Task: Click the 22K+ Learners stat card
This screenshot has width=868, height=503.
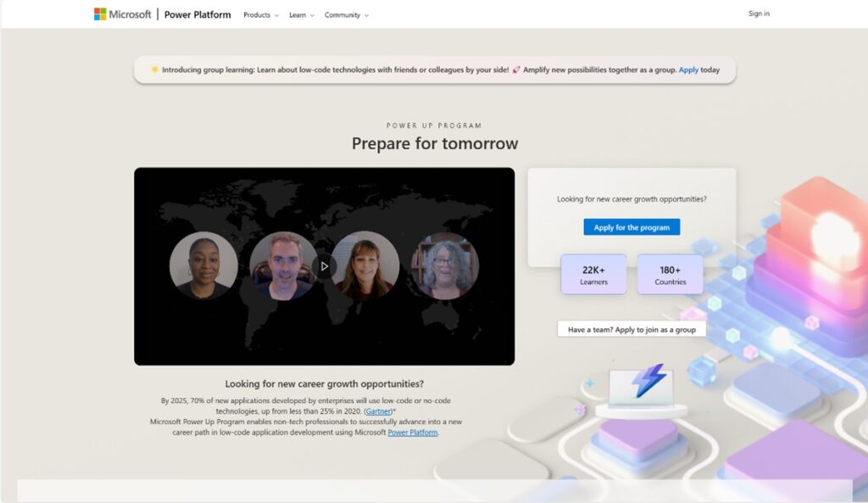Action: tap(593, 274)
